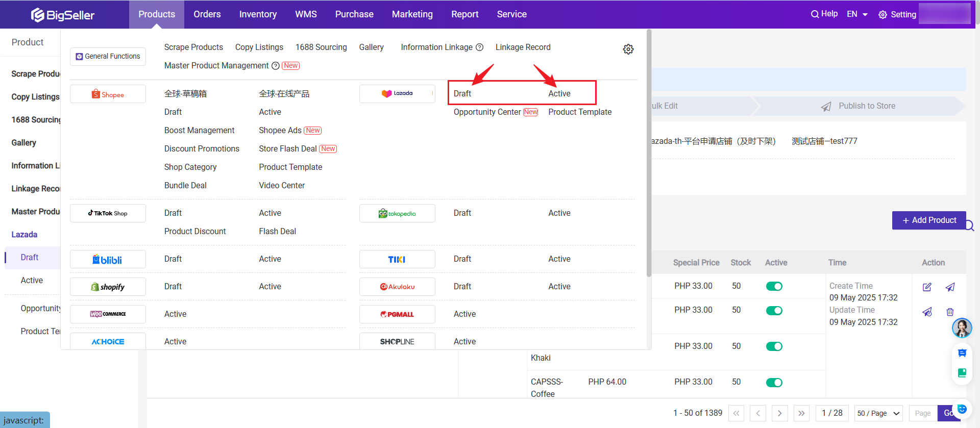Open Lazada Active link in menu

pyautogui.click(x=559, y=94)
